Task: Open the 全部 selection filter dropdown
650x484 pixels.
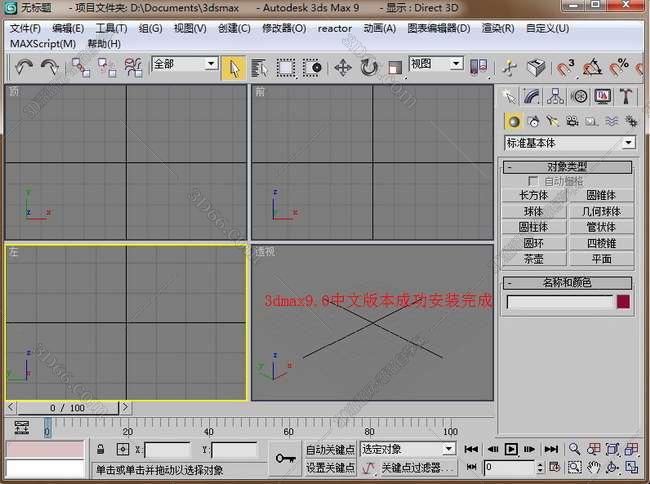Action: click(x=185, y=64)
